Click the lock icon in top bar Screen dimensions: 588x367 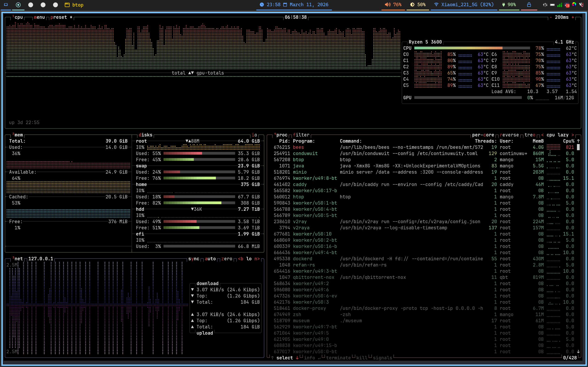pos(529,5)
